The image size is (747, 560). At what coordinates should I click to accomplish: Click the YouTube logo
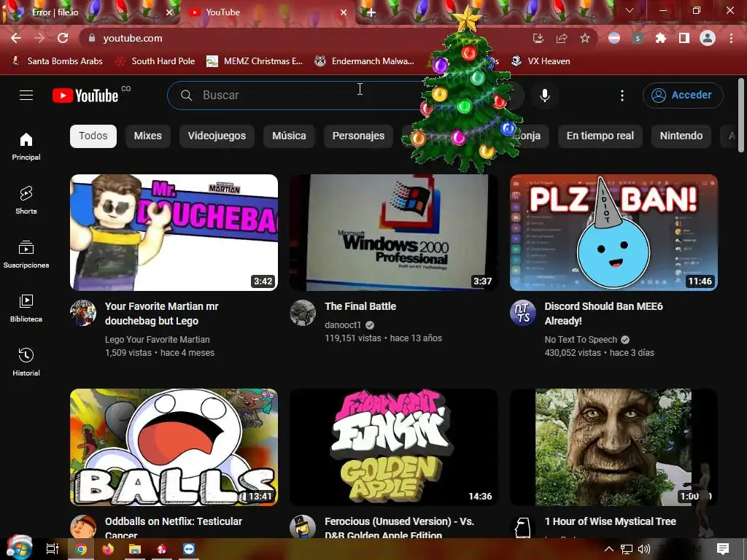85,96
